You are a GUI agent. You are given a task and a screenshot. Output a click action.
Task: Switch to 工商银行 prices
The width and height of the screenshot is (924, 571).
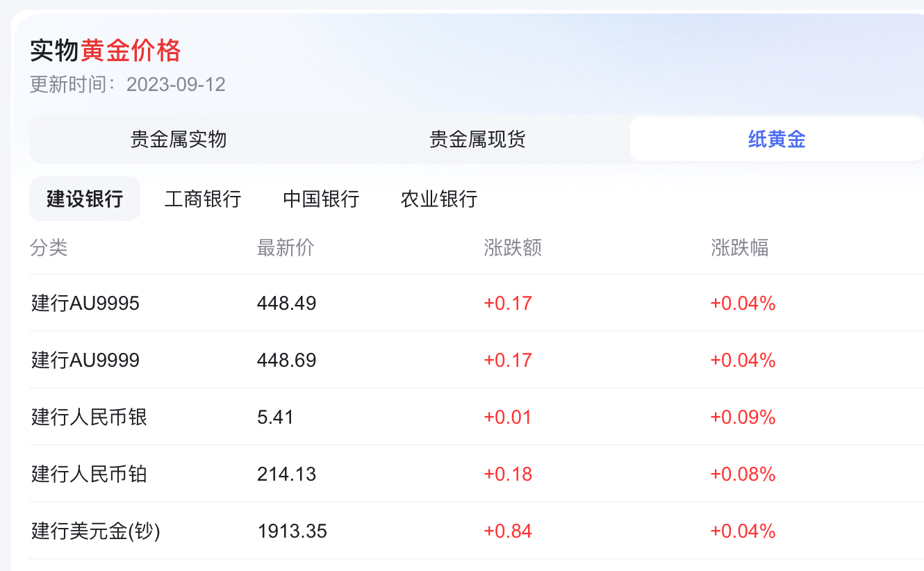tap(202, 199)
